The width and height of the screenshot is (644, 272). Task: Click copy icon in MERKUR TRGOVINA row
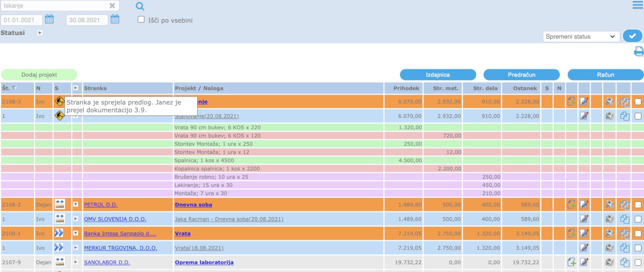click(624, 248)
